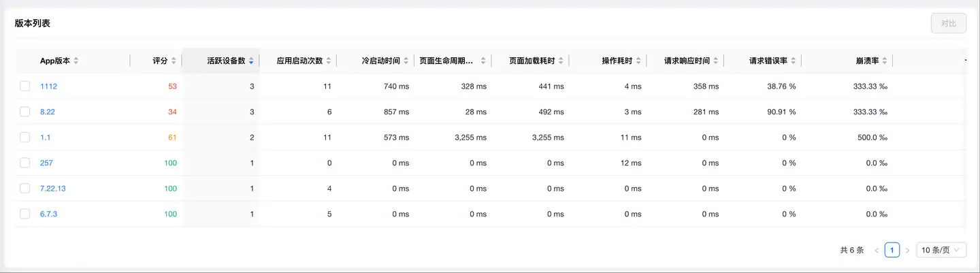Tick the checkbox for version 257
This screenshot has height=273, width=980.
click(25, 163)
